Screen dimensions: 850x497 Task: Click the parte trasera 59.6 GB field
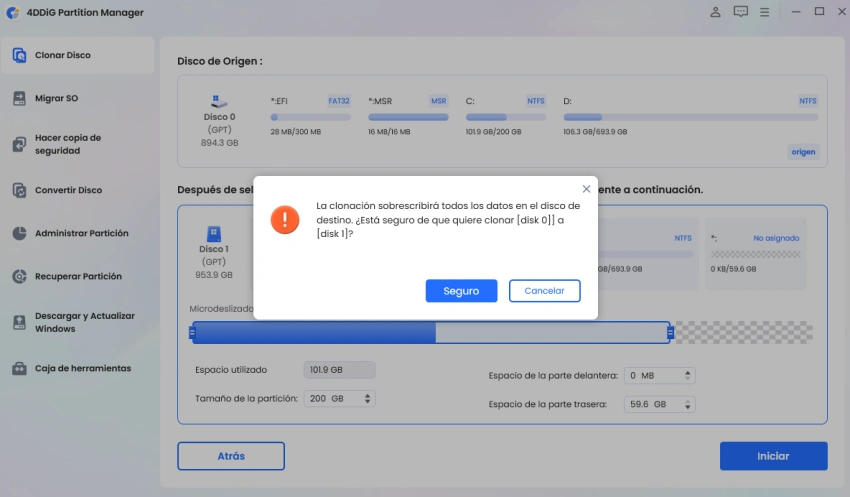[660, 404]
